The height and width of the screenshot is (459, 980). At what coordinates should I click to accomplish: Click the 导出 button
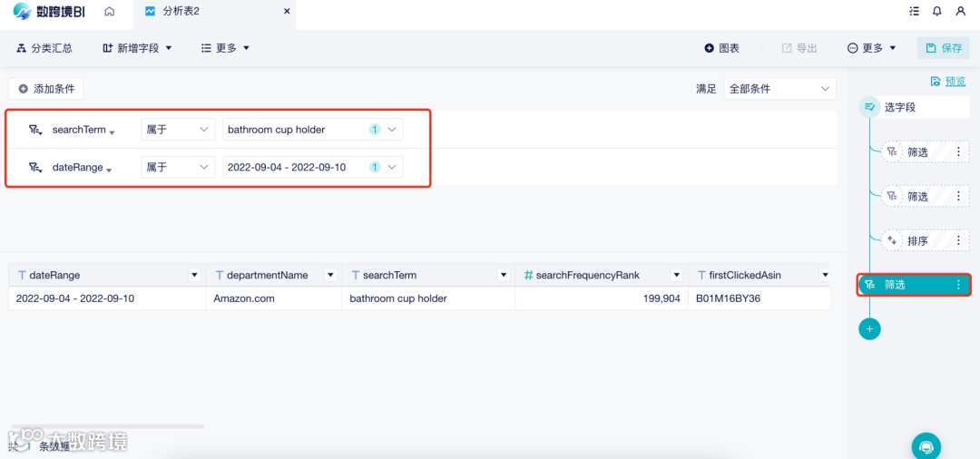(799, 48)
